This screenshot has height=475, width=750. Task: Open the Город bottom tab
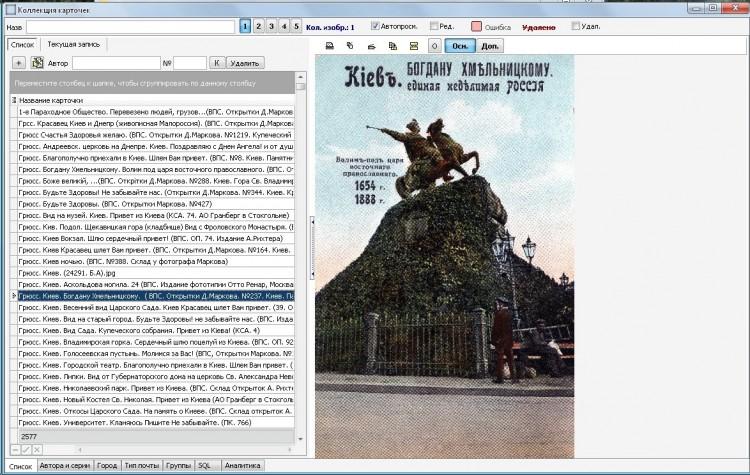107,465
